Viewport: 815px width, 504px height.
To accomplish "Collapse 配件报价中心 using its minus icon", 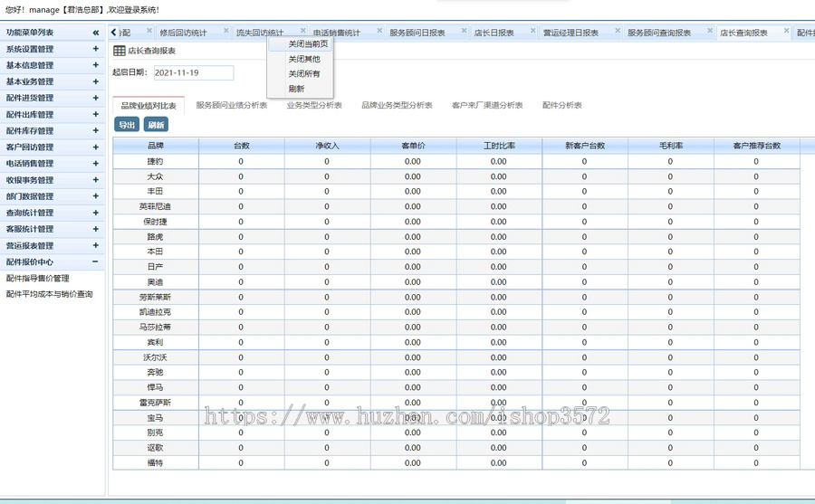I will (96, 262).
